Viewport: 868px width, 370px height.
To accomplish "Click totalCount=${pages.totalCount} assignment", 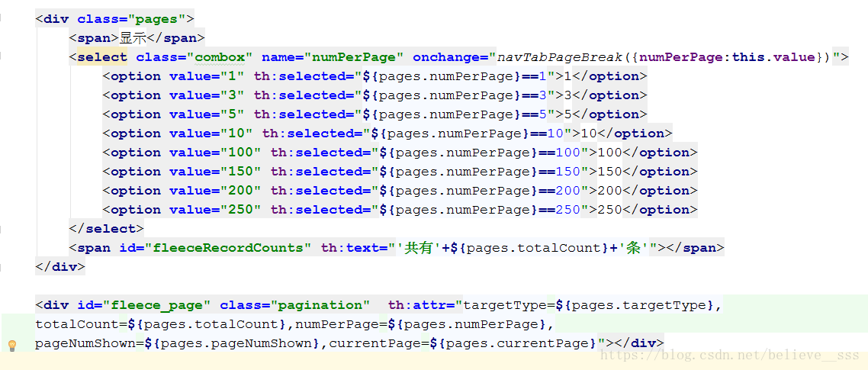I will tap(161, 324).
